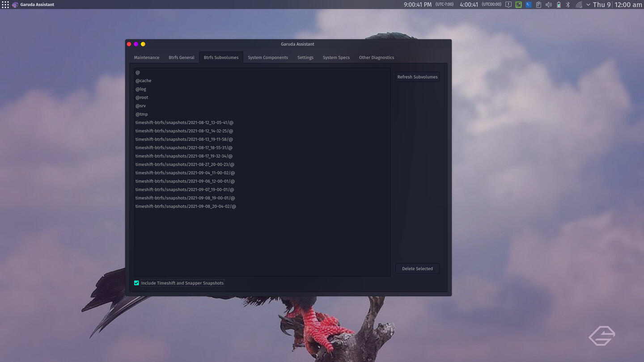Select the @root subvolume
Image resolution: width=644 pixels, height=362 pixels.
(262, 97)
